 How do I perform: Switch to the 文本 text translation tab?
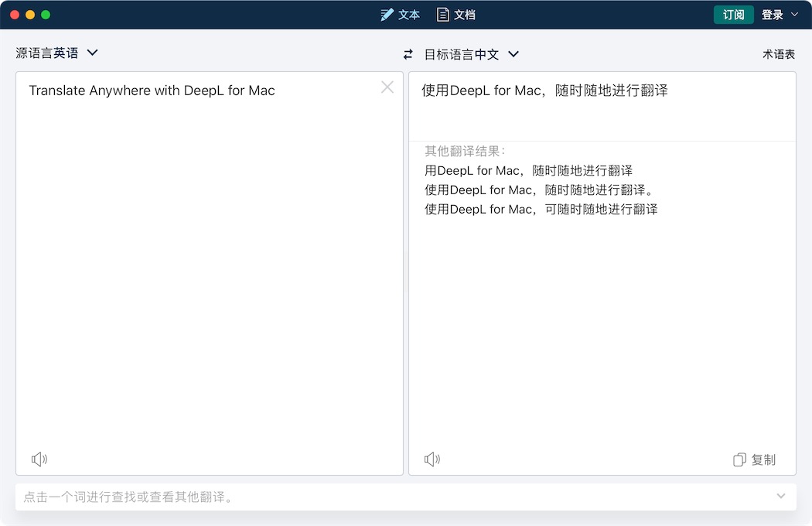[x=400, y=15]
